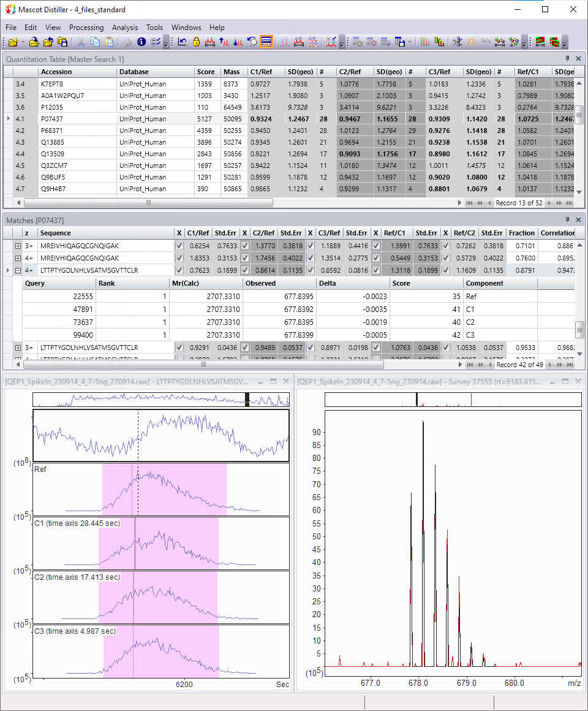Toggle the yellow padlock icon
This screenshot has width=588, height=711.
click(196, 42)
